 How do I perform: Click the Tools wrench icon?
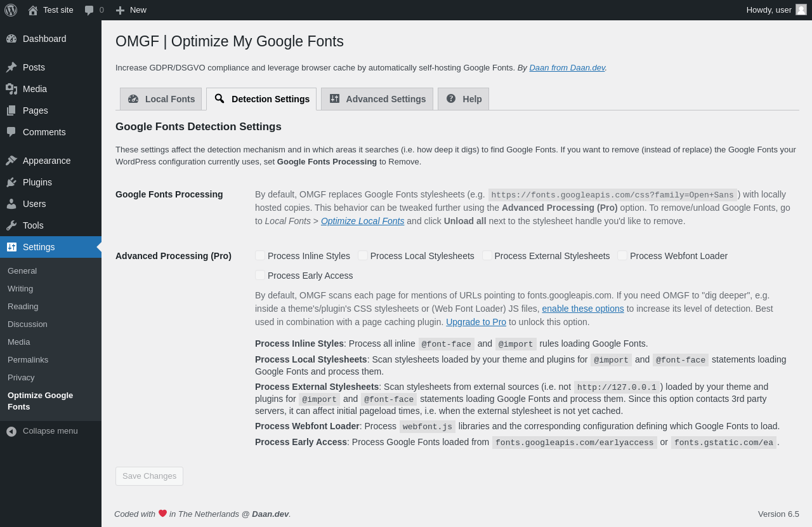(11, 225)
